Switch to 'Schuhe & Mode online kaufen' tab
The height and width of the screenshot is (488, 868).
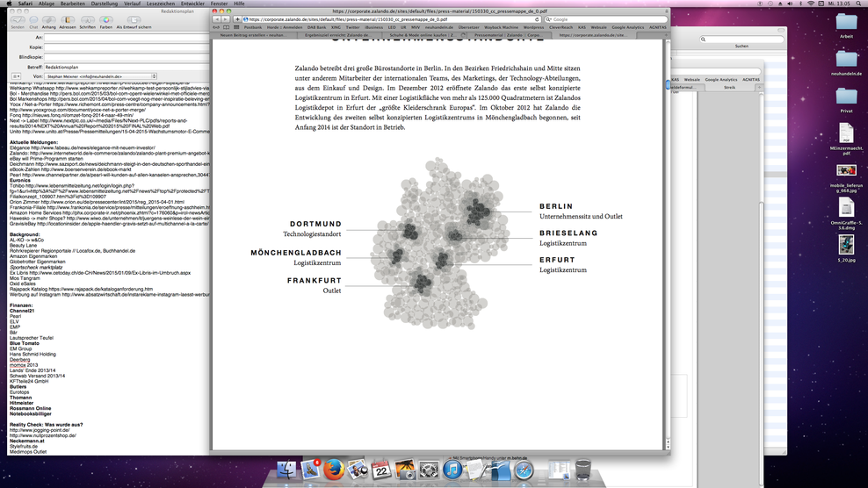click(423, 35)
